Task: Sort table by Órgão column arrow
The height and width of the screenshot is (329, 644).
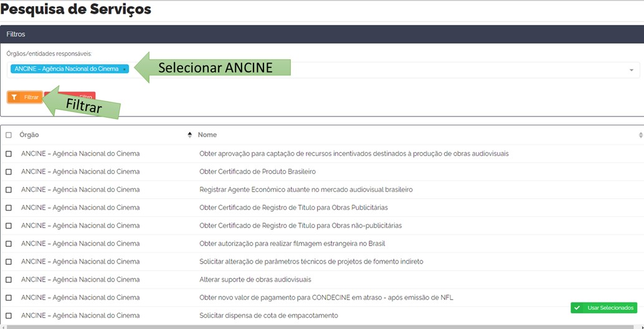Action: [x=189, y=135]
